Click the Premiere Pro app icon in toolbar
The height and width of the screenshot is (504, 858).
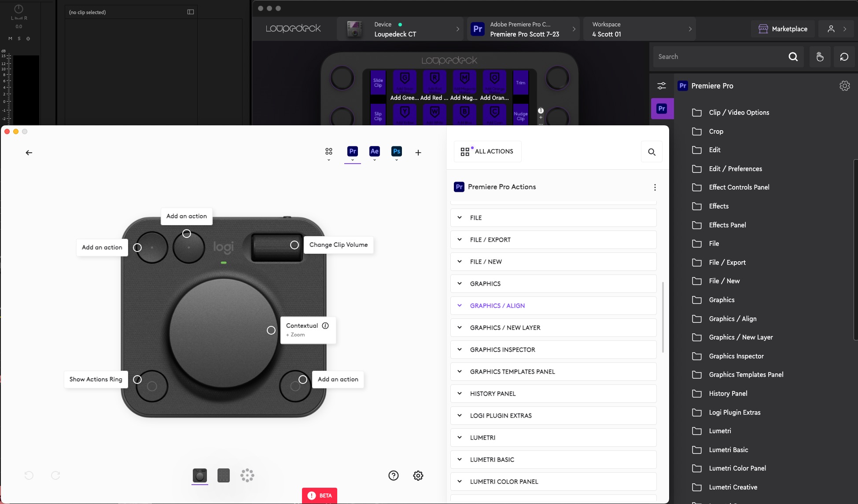click(353, 150)
